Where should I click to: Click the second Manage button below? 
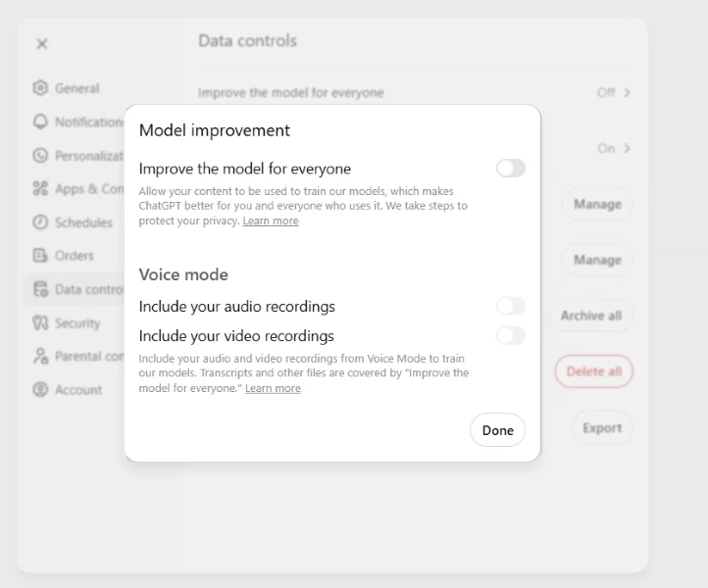(597, 260)
